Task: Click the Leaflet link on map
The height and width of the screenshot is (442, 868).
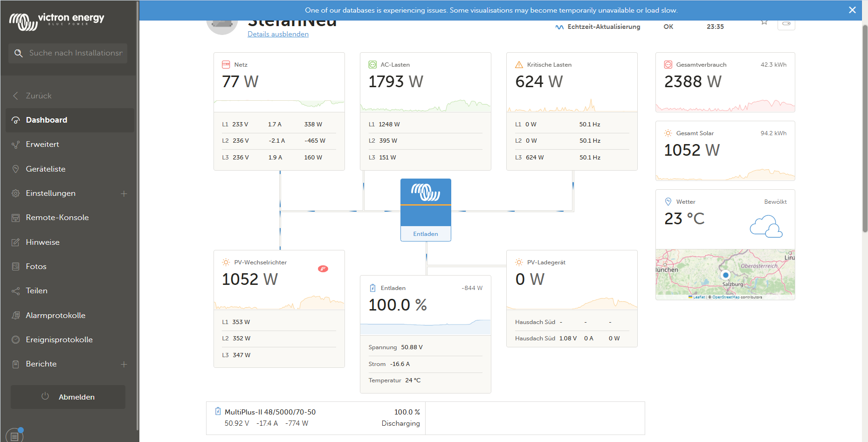Action: point(699,297)
